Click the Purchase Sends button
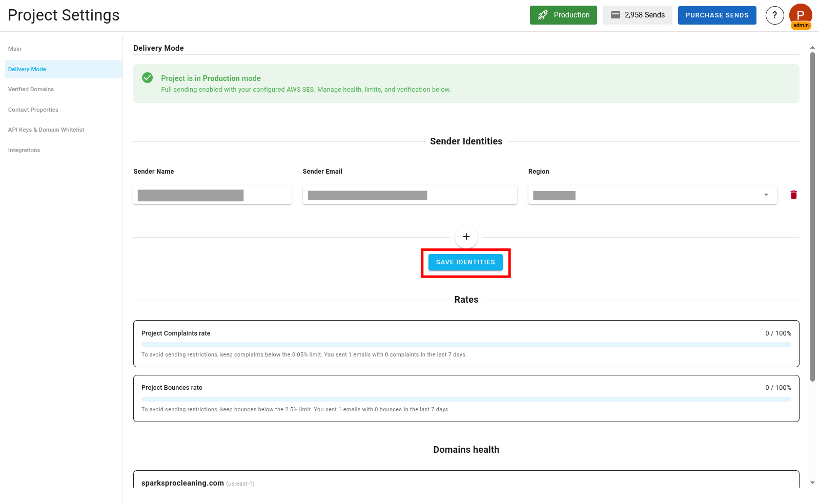The height and width of the screenshot is (504, 819). (717, 15)
